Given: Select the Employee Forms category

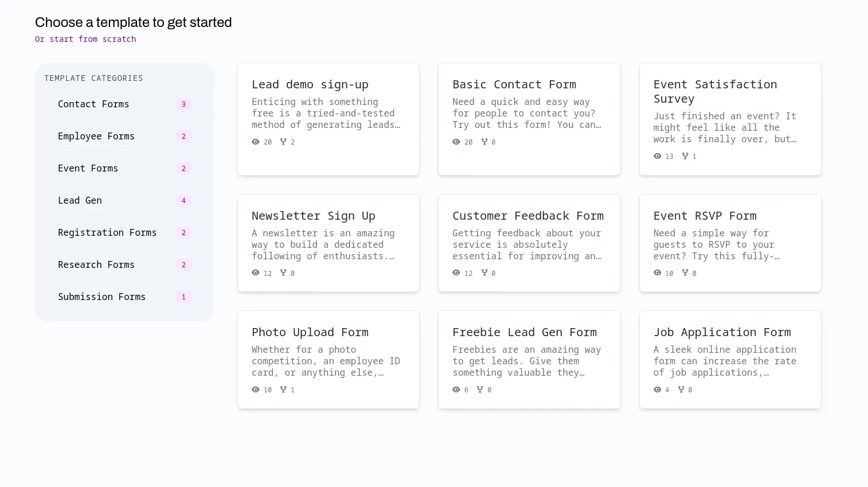Looking at the screenshot, I should 96,136.
